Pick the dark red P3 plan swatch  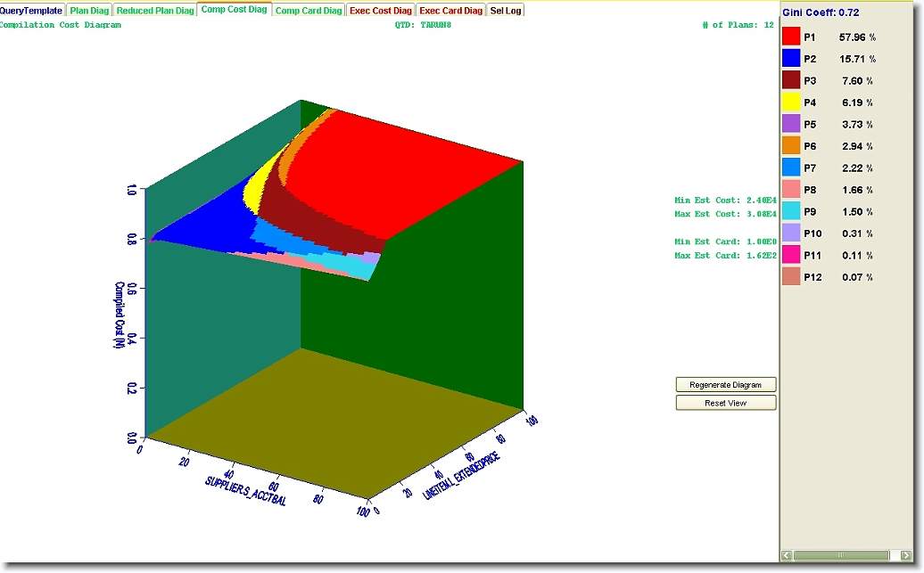coord(791,81)
